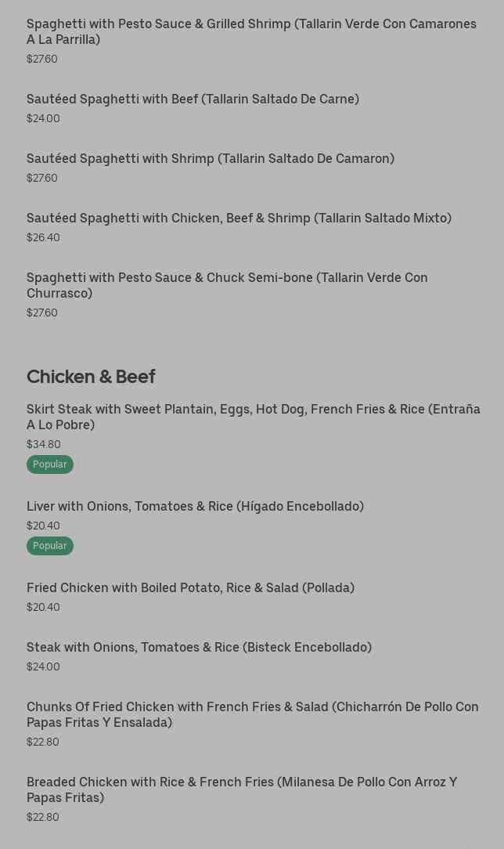Select Spaghetti with Pesto Sauce & Chuck Semi-bone

point(227,285)
